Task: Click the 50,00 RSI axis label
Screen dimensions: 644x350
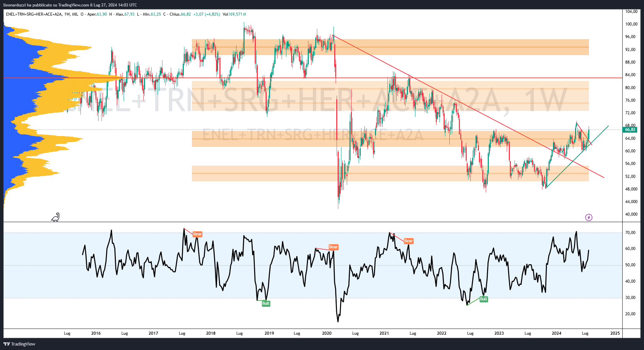Action: [x=630, y=265]
